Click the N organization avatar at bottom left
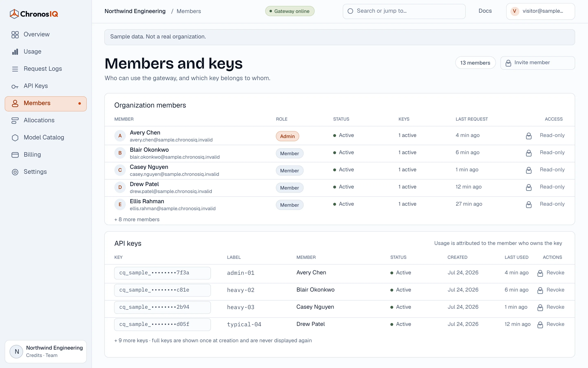Image resolution: width=588 pixels, height=368 pixels. 17,351
